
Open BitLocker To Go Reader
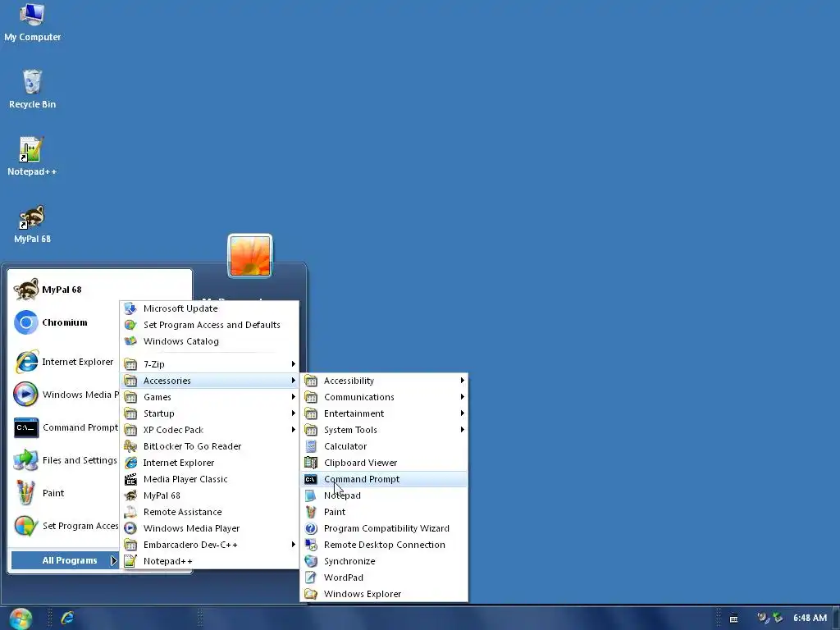coord(209,446)
